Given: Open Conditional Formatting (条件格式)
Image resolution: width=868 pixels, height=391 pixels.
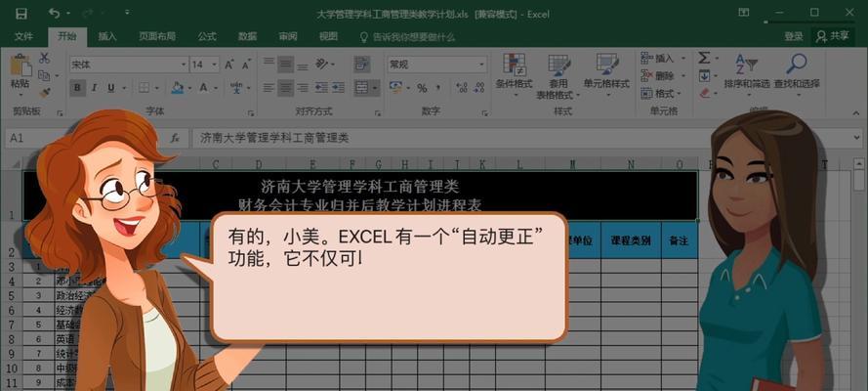Looking at the screenshot, I should tap(514, 73).
